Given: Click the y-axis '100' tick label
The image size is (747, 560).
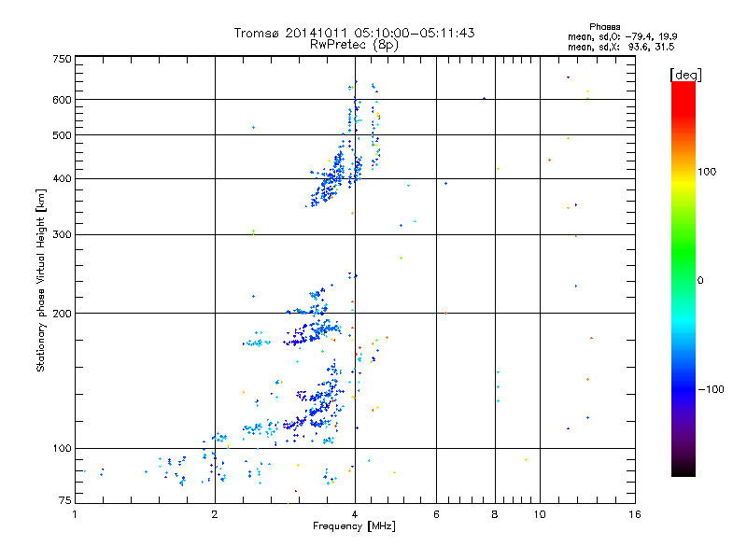Looking at the screenshot, I should 62,448.
